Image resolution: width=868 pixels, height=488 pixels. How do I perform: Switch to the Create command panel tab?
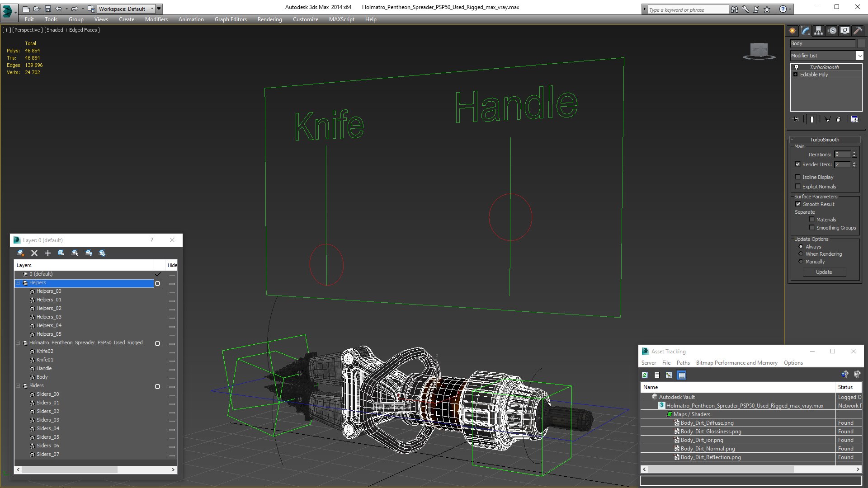click(793, 31)
